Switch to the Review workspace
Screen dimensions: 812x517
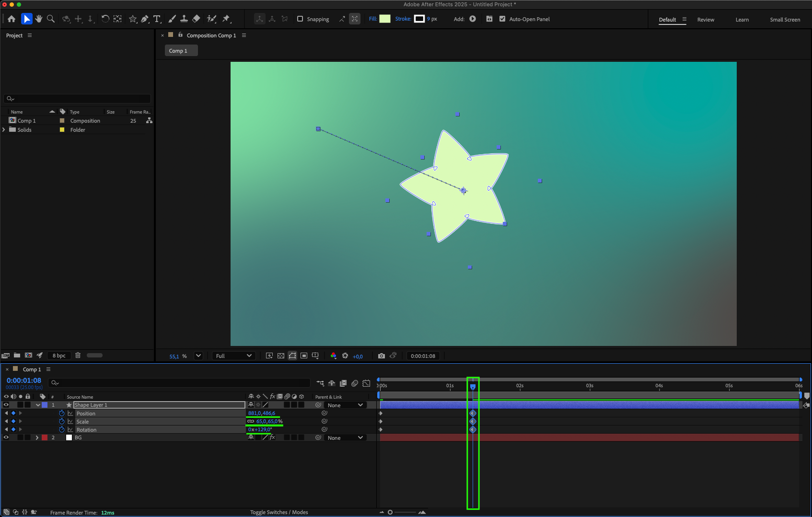[705, 20]
